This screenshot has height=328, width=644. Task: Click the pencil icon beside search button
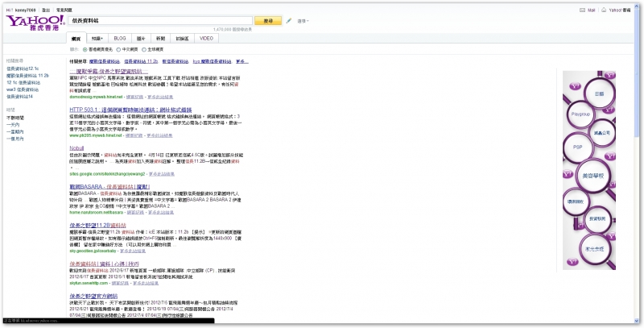click(x=290, y=20)
